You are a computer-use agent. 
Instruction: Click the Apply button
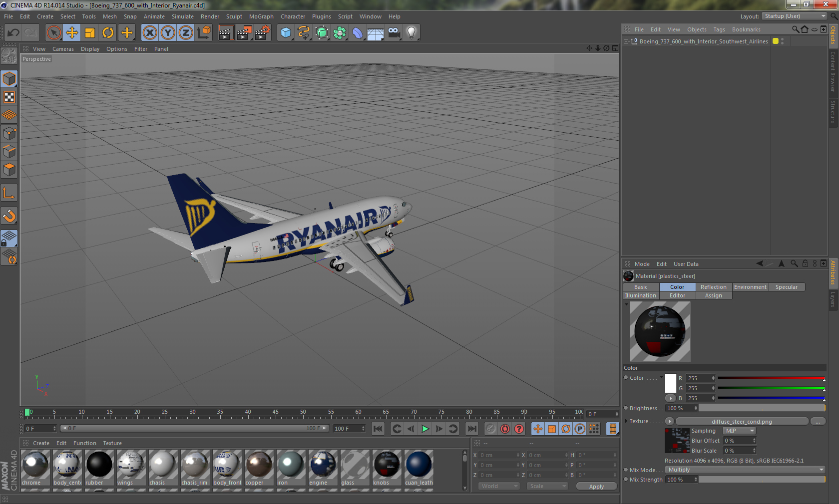click(x=596, y=487)
